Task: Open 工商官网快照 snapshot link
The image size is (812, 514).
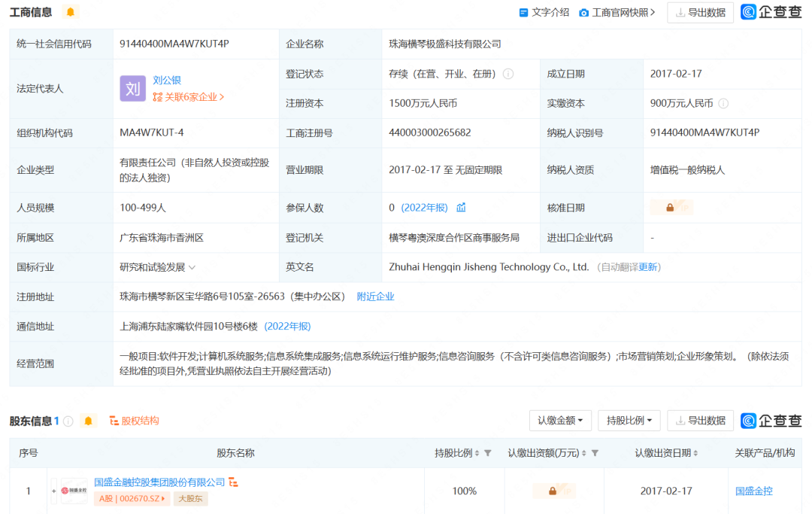Action: [x=617, y=13]
